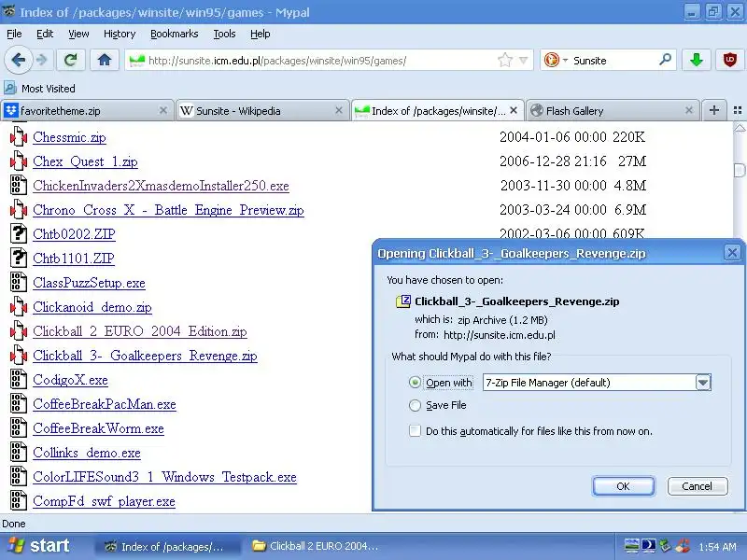Open the CoffeeBreakPacMan.exe link
Screen dimensions: 747x560
[x=105, y=404]
